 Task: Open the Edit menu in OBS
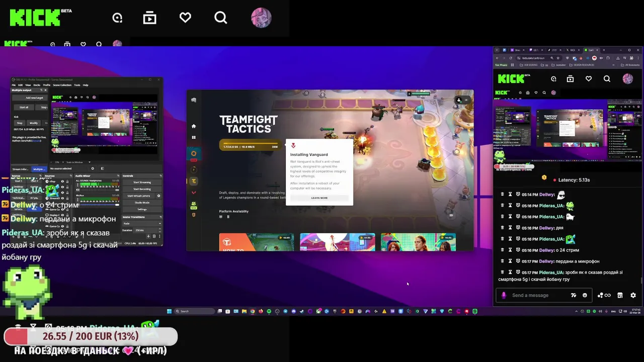tap(20, 85)
